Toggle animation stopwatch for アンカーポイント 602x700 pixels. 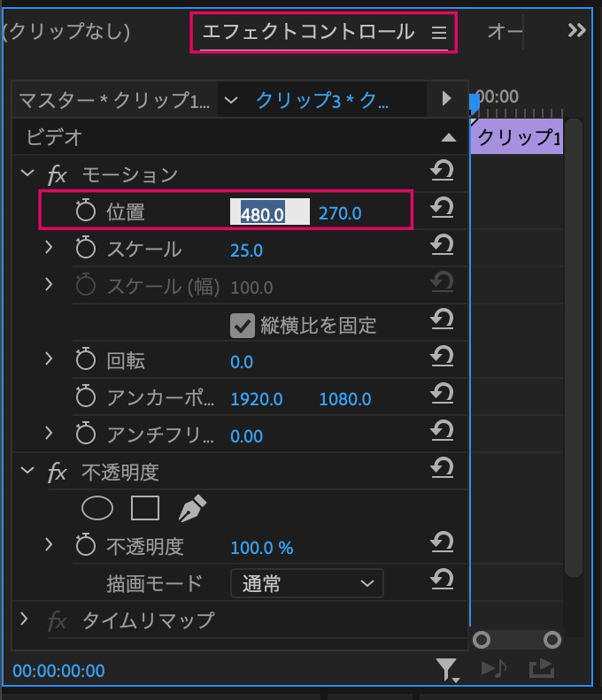86,396
